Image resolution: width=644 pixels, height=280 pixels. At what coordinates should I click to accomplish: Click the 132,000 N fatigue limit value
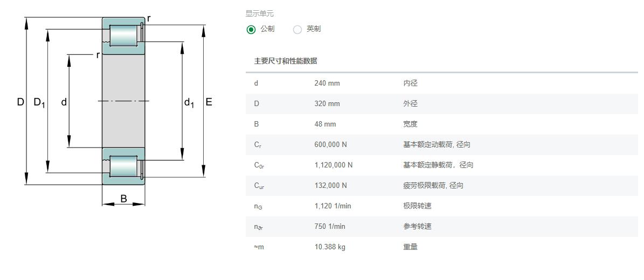[x=331, y=186]
